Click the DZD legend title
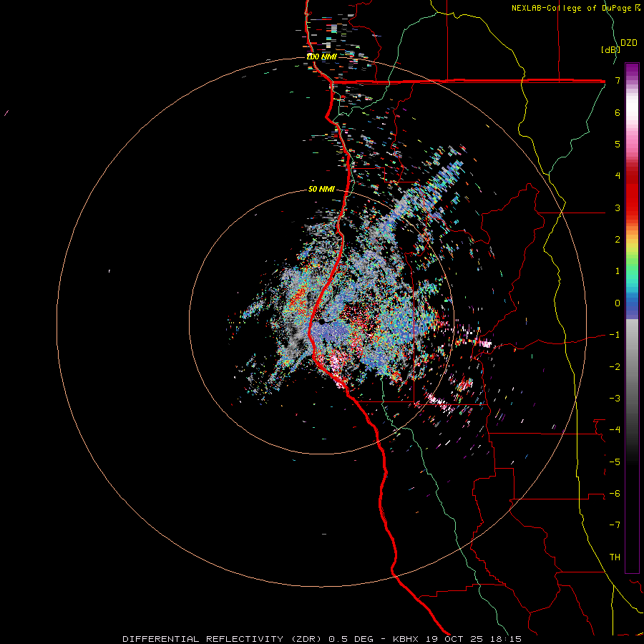Image resolution: width=644 pixels, height=644 pixels. [x=629, y=43]
